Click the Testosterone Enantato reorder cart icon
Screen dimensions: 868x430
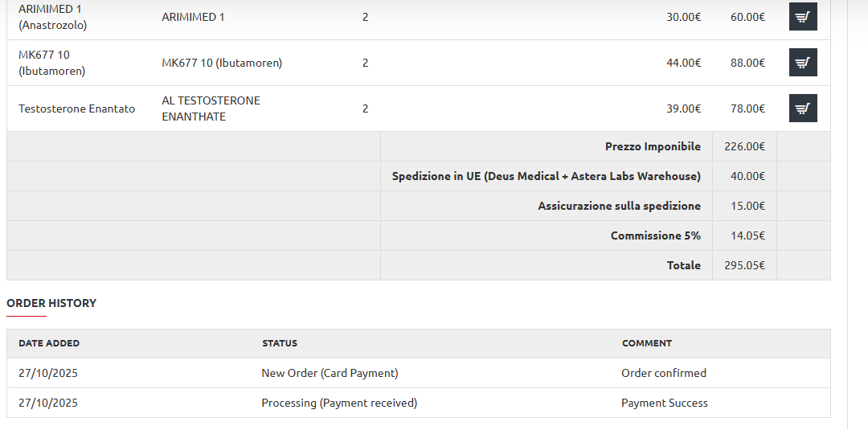coord(803,108)
